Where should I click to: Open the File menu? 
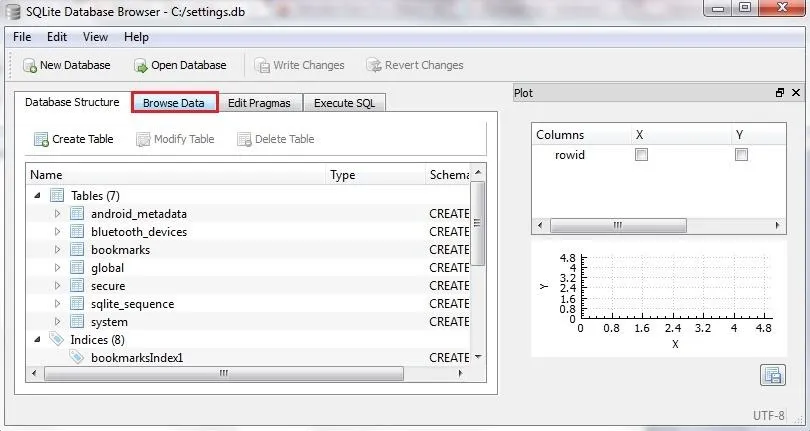click(22, 37)
